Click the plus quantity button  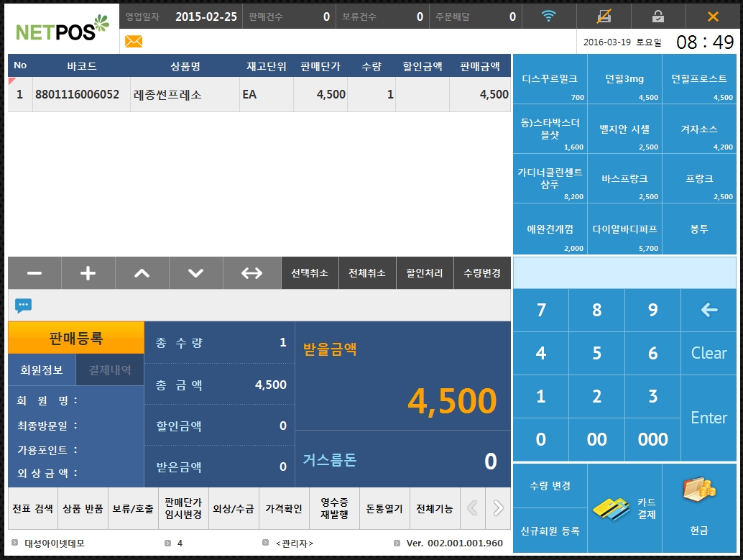(x=88, y=273)
